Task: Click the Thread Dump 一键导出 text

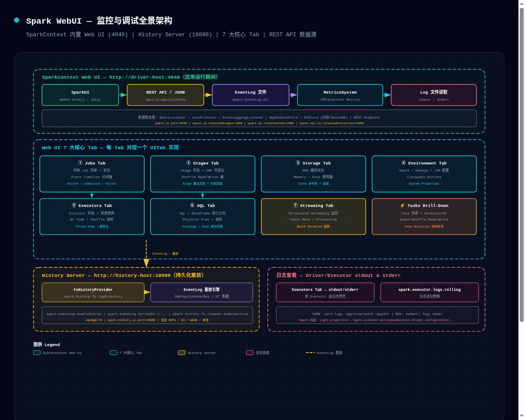Action: click(92, 227)
